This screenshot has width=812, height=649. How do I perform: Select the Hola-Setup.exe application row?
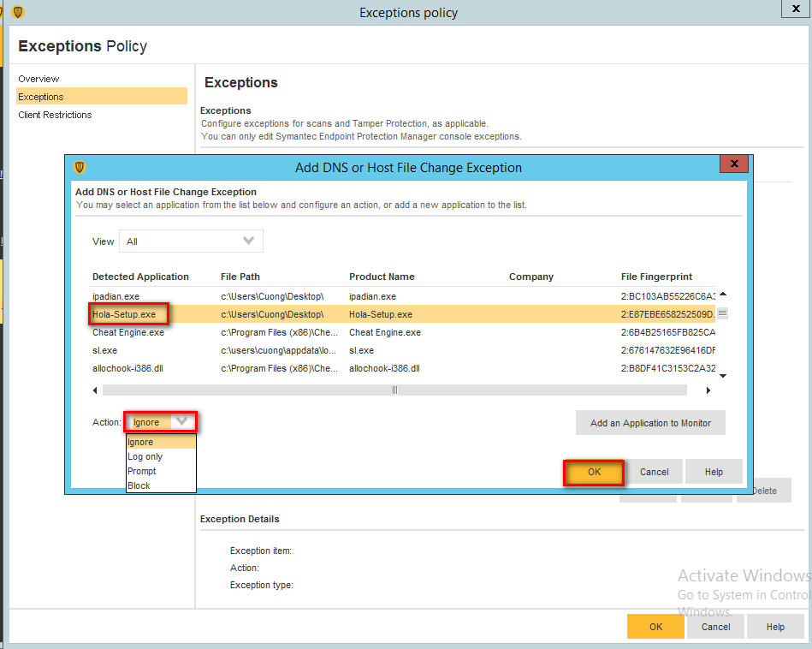pyautogui.click(x=401, y=314)
